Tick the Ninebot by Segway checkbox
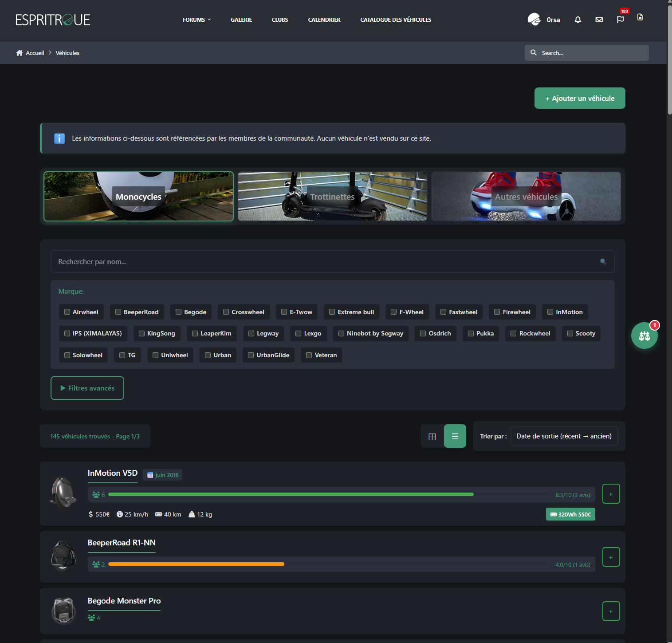Viewport: 672px width, 643px height. [342, 333]
